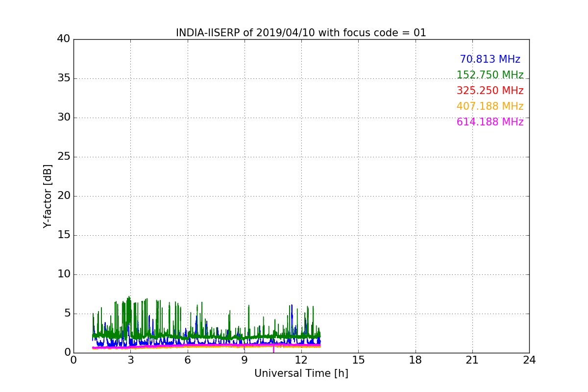Click the plot title INDIA-IISERP of 2019/04/10
Image resolution: width=588 pixels, height=392 pixels.
pos(301,33)
